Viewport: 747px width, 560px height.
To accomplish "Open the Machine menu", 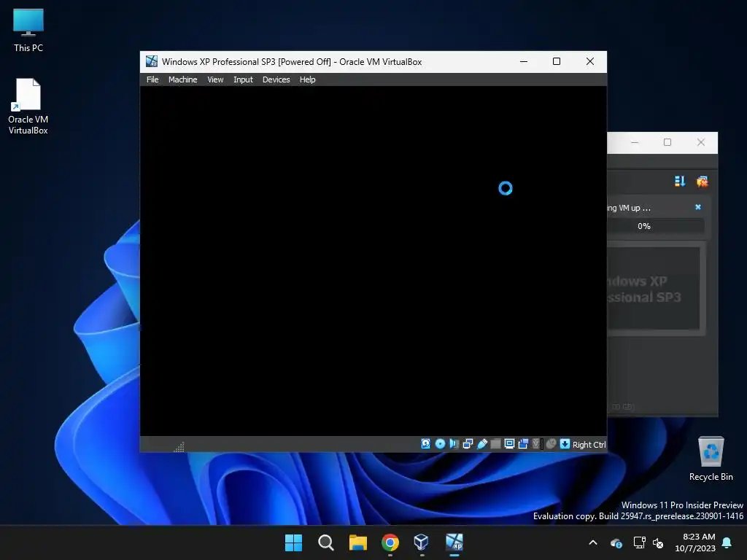I will pos(182,79).
